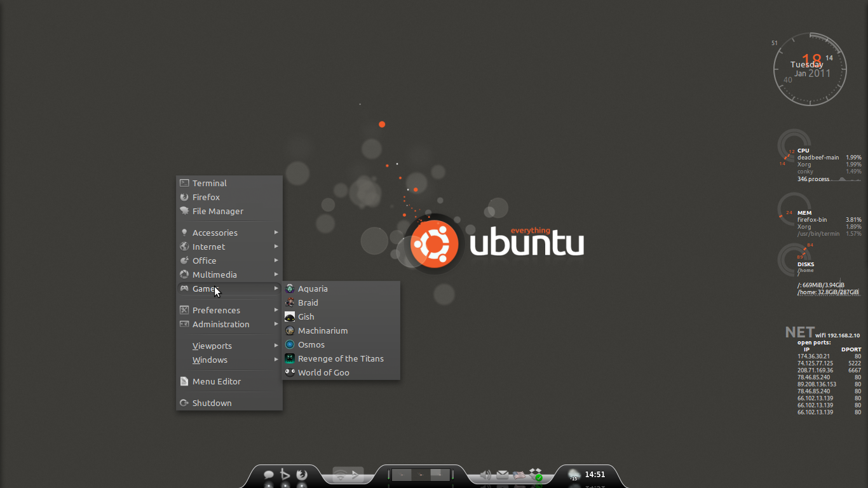Click the Multimedia category icon
Image resolution: width=868 pixels, height=488 pixels.
[184, 274]
